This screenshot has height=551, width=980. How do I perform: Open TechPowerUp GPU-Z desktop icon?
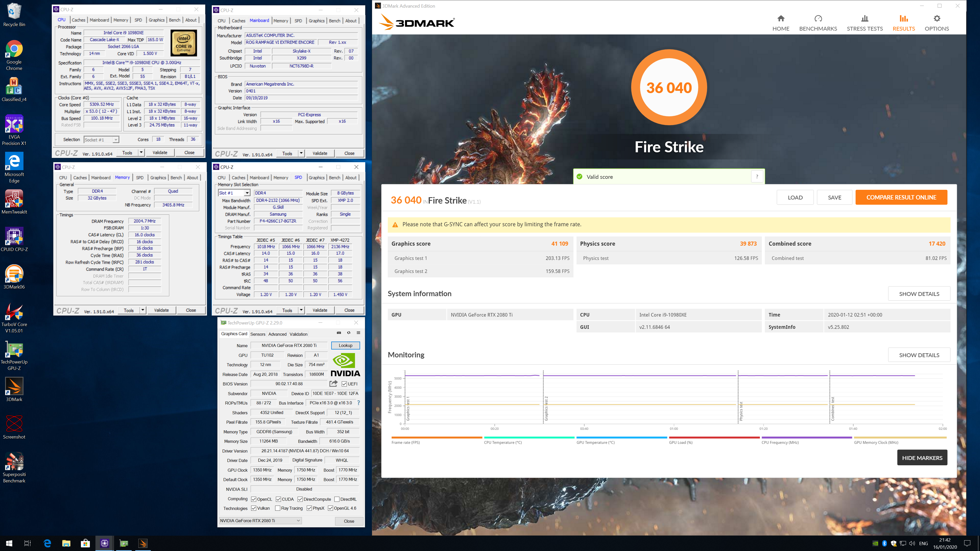[14, 355]
